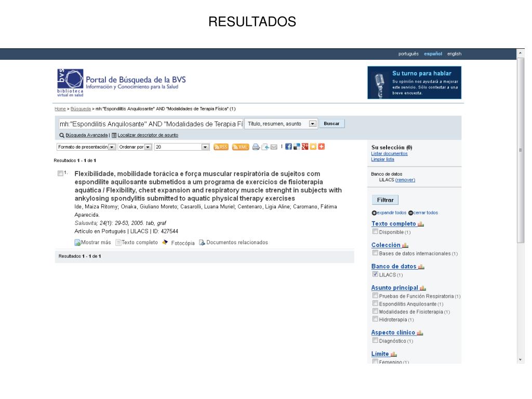The image size is (532, 399).
Task: Click the export document icon beside printer
Action: pos(265,147)
